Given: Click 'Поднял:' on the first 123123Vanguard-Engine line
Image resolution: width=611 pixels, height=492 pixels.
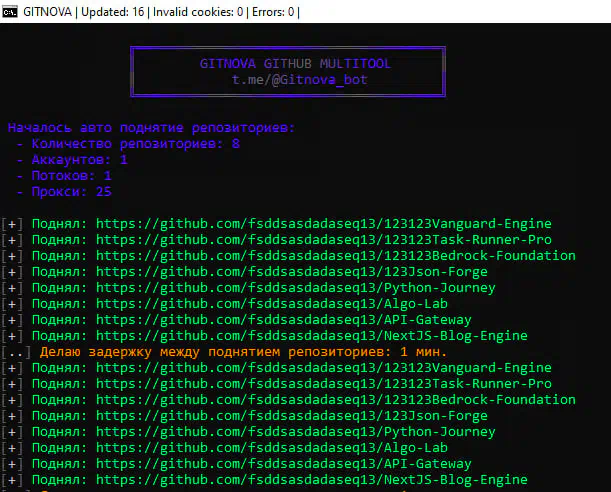Looking at the screenshot, I should [x=59, y=224].
